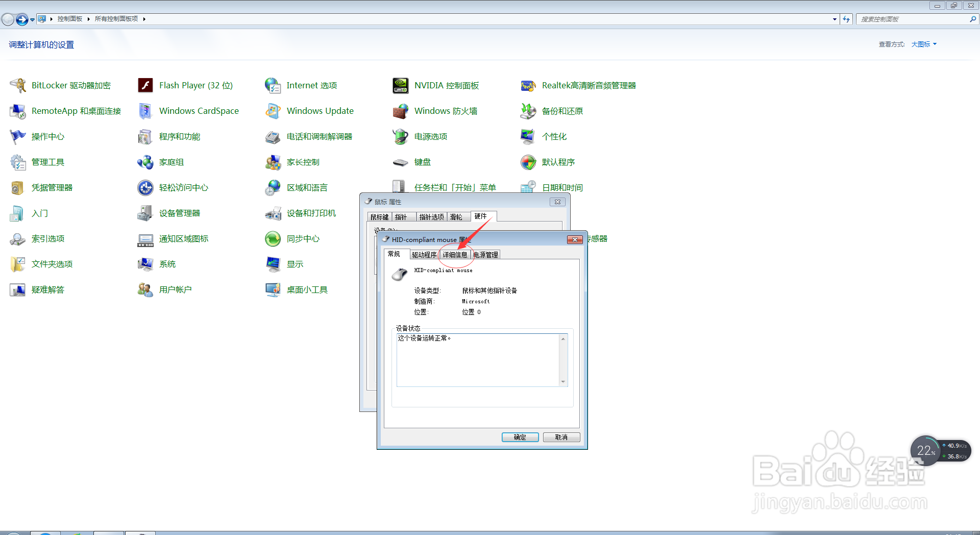Screen dimensions: 980x535
Task: Expand 所有控制面板项 breadcrumb arrow
Action: [144, 19]
